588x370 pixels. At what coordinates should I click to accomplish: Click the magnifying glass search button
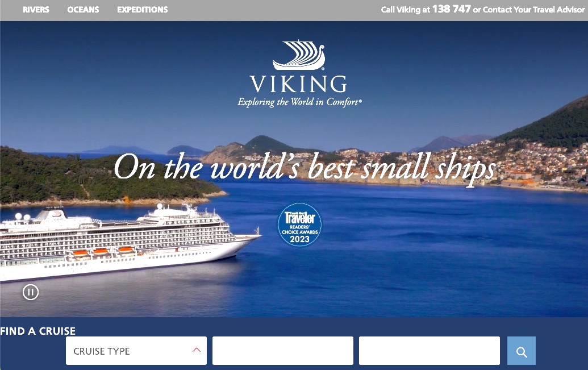pos(522,351)
